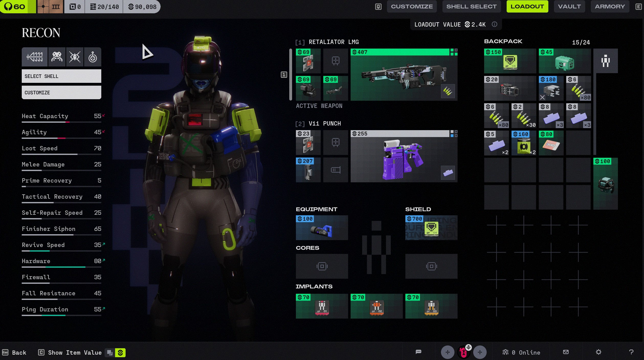Screen dimensions: 644x360
Task: Open the empty left Cores slot
Action: point(322,266)
